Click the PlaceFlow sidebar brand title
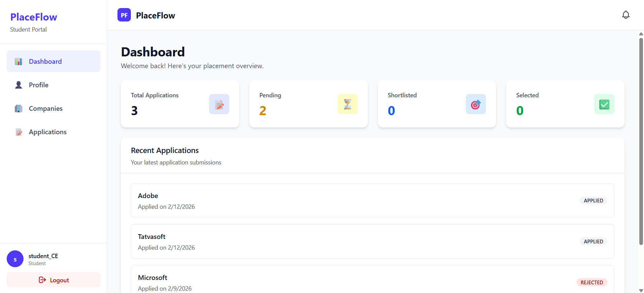This screenshot has height=293, width=644. coord(34,17)
